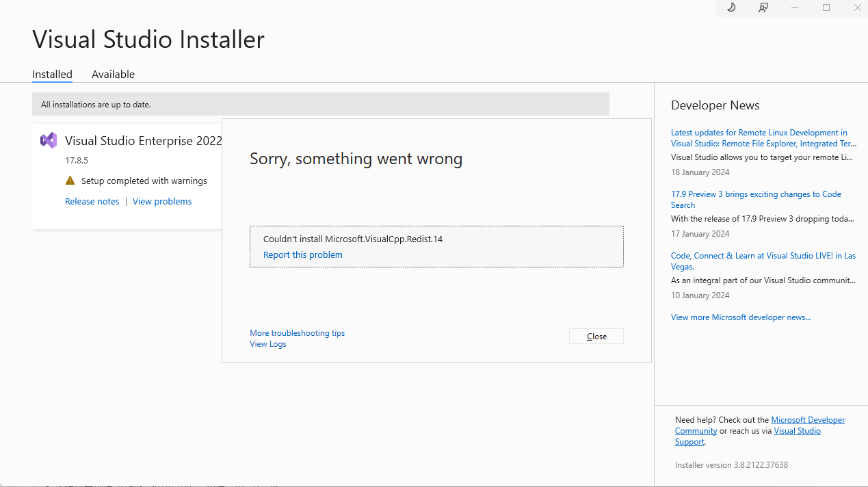Click the setup warning triangle icon

70,181
